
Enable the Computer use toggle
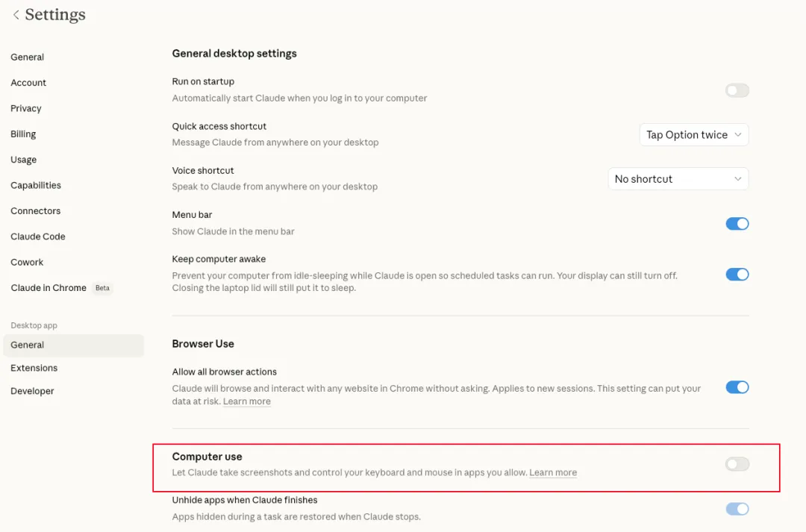point(737,464)
